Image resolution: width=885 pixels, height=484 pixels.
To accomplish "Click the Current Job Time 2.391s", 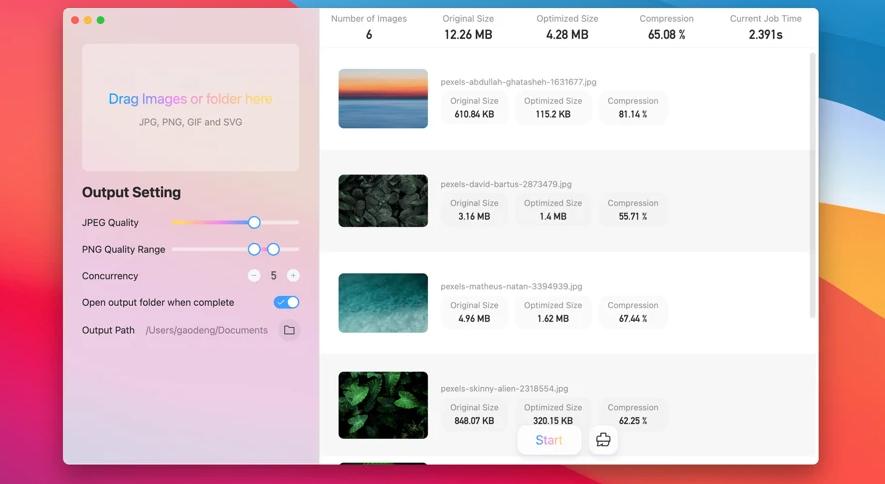I will (x=765, y=34).
